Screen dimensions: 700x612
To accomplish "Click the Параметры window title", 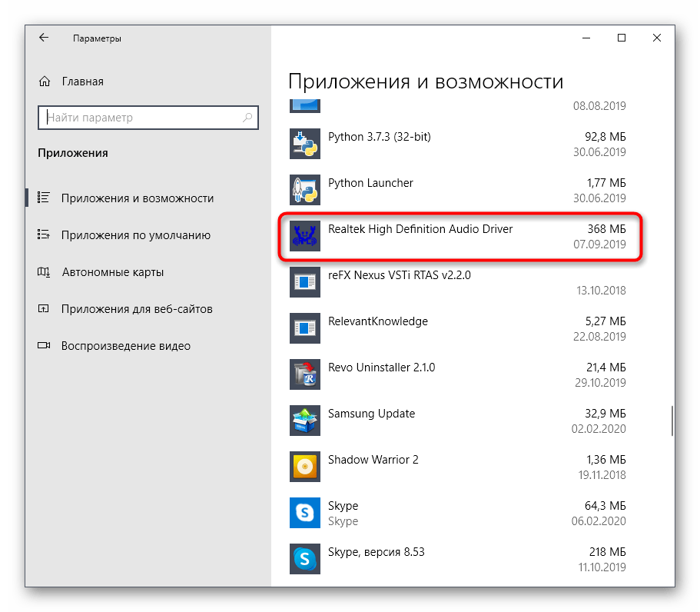I will (97, 38).
